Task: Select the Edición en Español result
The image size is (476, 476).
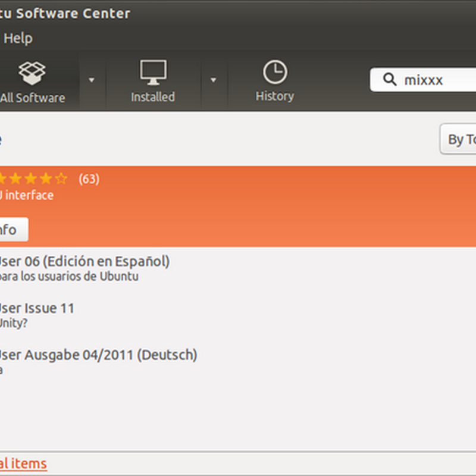Action: 238,268
